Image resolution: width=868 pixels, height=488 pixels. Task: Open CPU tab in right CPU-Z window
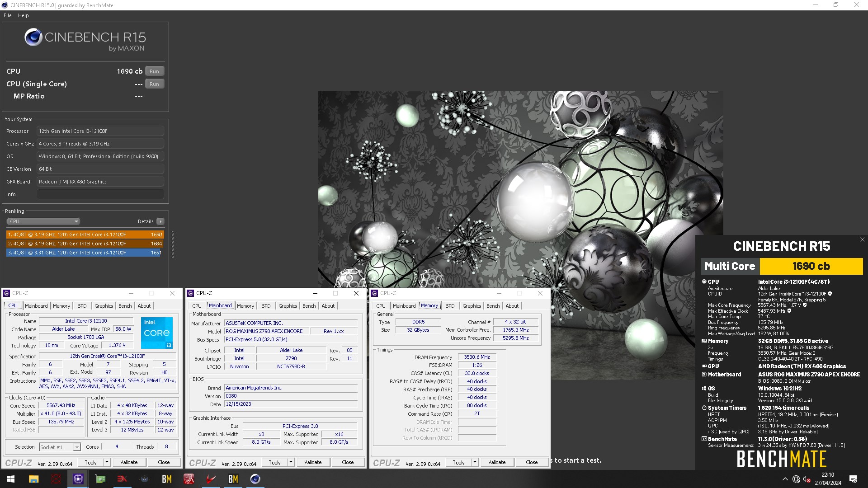coord(381,306)
